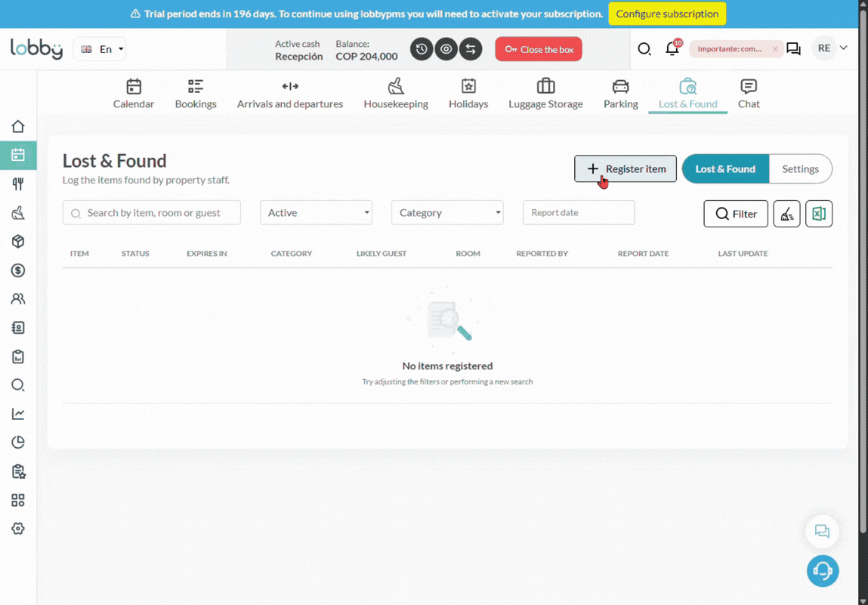
Task: Open the top navigation Chat tab
Action: click(749, 94)
